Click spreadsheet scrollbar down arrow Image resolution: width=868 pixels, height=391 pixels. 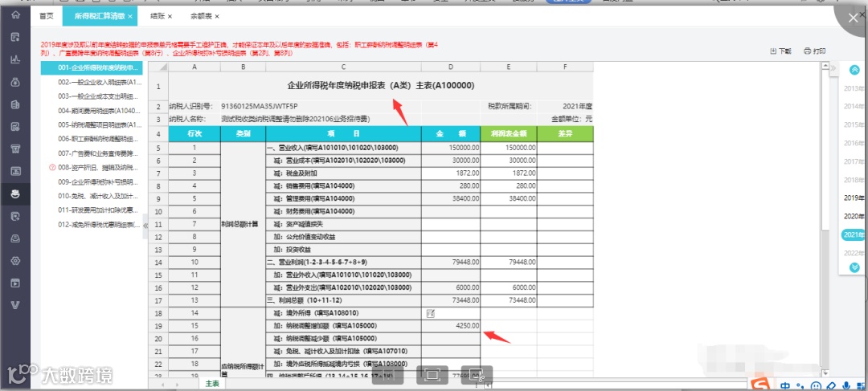point(825,374)
